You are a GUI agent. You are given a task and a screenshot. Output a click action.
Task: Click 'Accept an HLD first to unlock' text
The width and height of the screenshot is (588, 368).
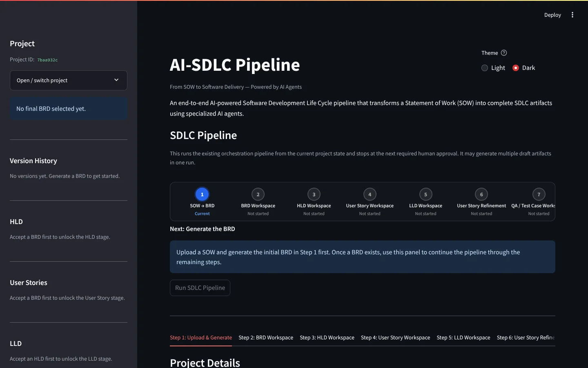(61, 359)
